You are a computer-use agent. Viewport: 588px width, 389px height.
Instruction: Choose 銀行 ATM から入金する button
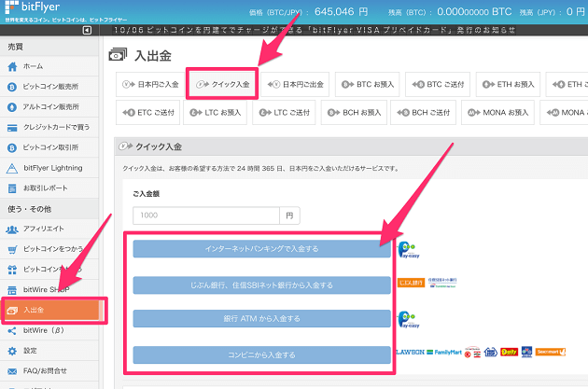(x=261, y=318)
